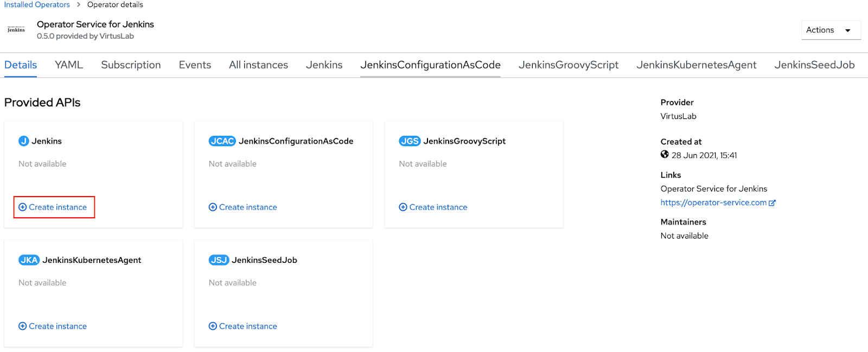The height and width of the screenshot is (352, 868).
Task: Select the JenkinsConfigurationAsCode tab
Action: [x=430, y=65]
